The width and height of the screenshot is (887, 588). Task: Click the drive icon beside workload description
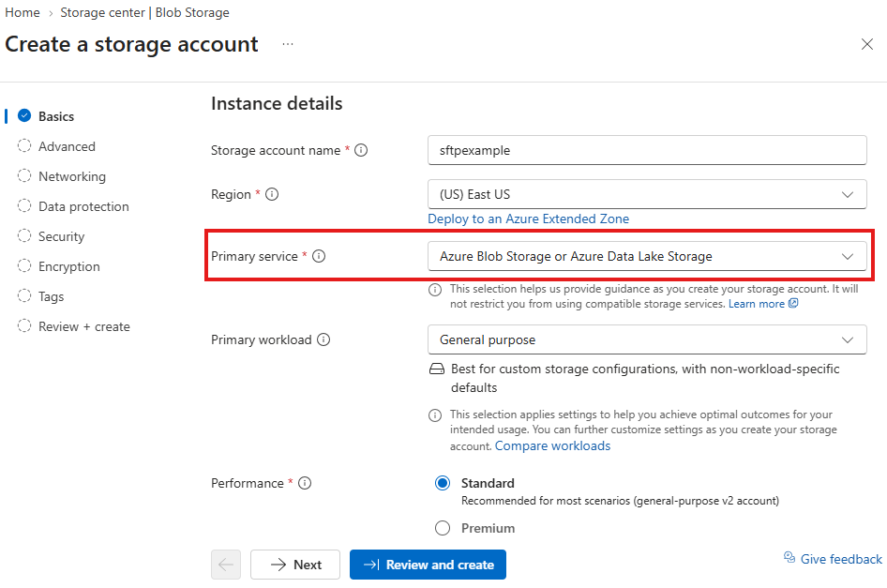pyautogui.click(x=437, y=369)
